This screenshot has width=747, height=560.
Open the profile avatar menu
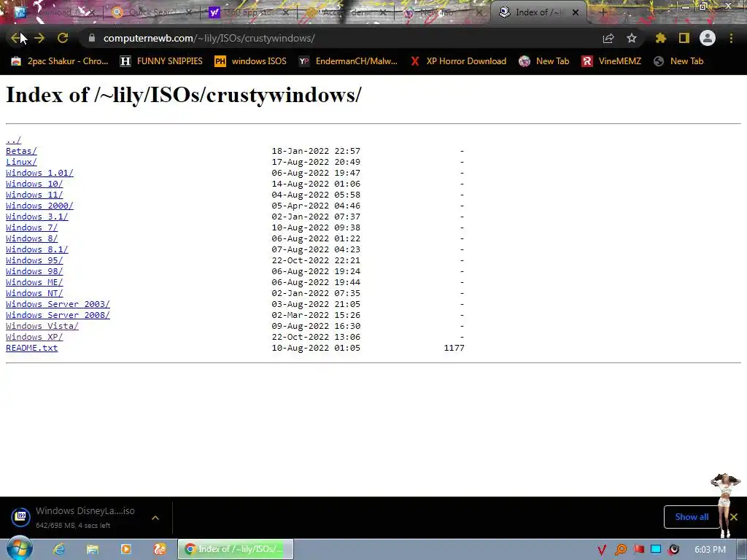708,38
